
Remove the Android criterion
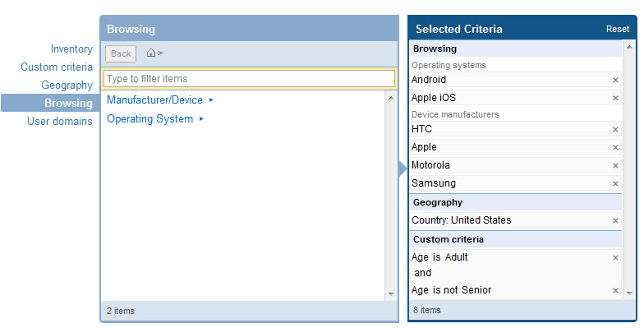615,81
